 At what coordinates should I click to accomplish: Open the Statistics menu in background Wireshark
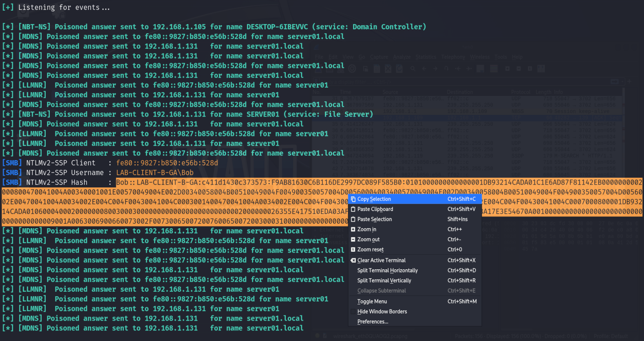pyautogui.click(x=426, y=57)
